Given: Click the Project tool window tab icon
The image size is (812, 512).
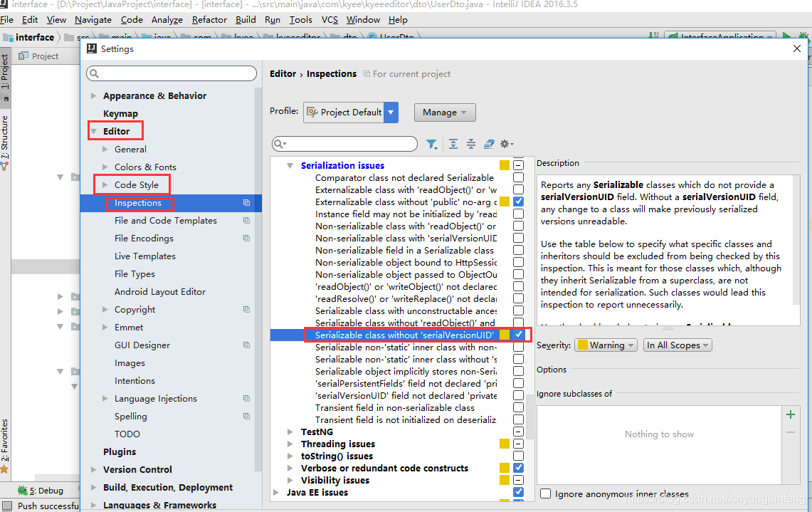Looking at the screenshot, I should [23, 56].
